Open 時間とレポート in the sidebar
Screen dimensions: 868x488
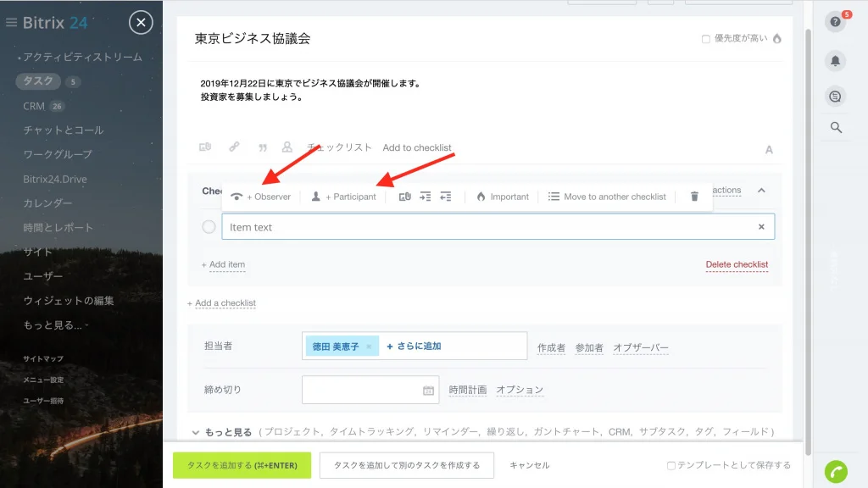58,227
